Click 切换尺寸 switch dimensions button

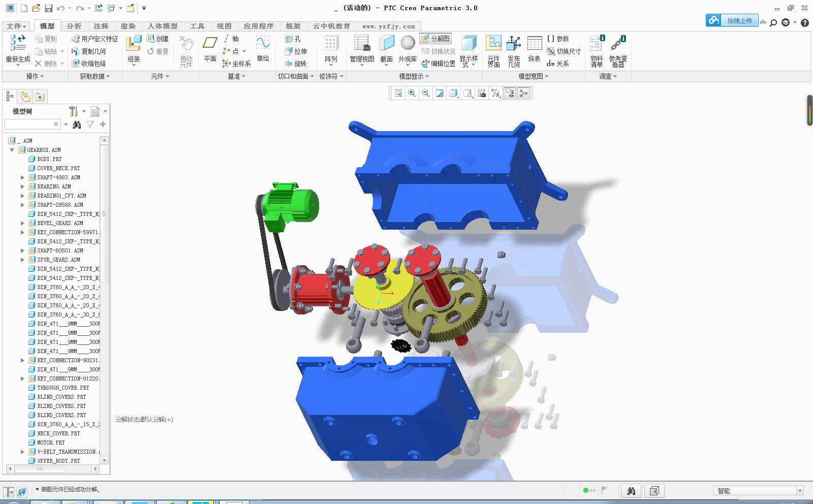(x=564, y=51)
